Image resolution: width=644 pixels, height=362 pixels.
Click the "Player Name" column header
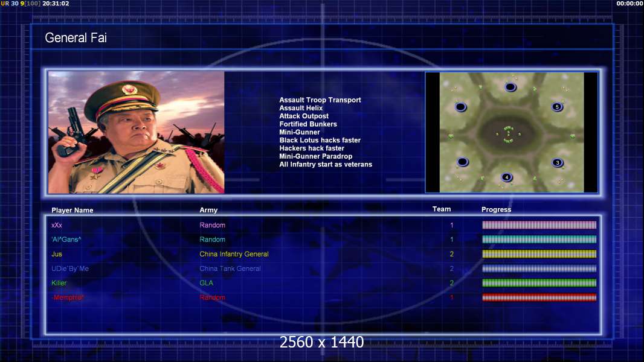click(x=72, y=211)
